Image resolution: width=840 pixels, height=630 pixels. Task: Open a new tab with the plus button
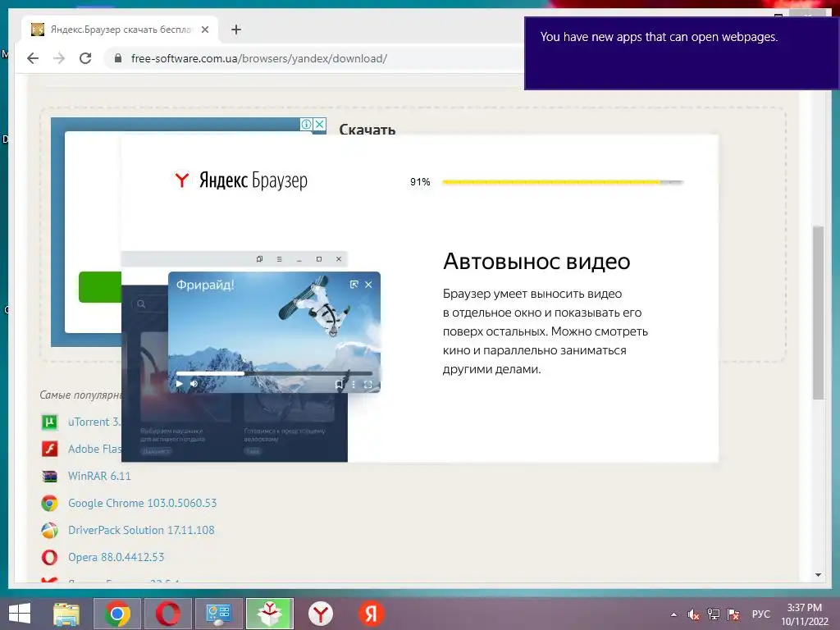point(236,30)
